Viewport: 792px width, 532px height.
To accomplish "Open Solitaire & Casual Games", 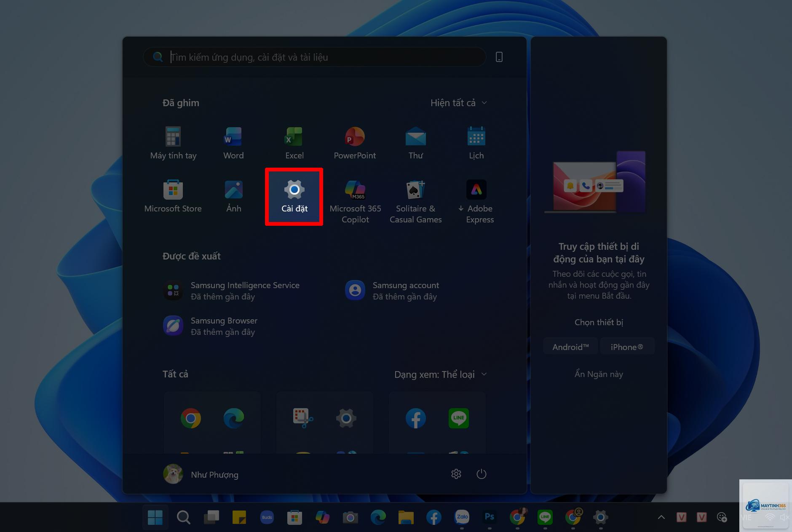I will 415,201.
